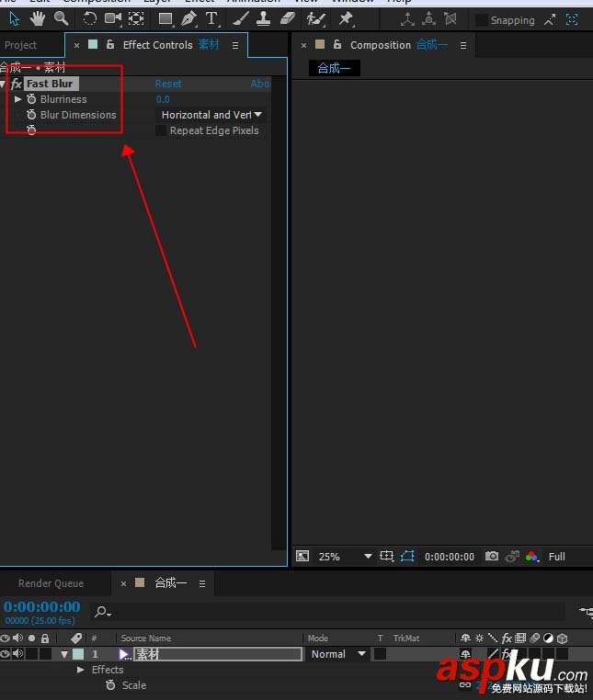Switch to Local Axis mode

click(x=407, y=19)
